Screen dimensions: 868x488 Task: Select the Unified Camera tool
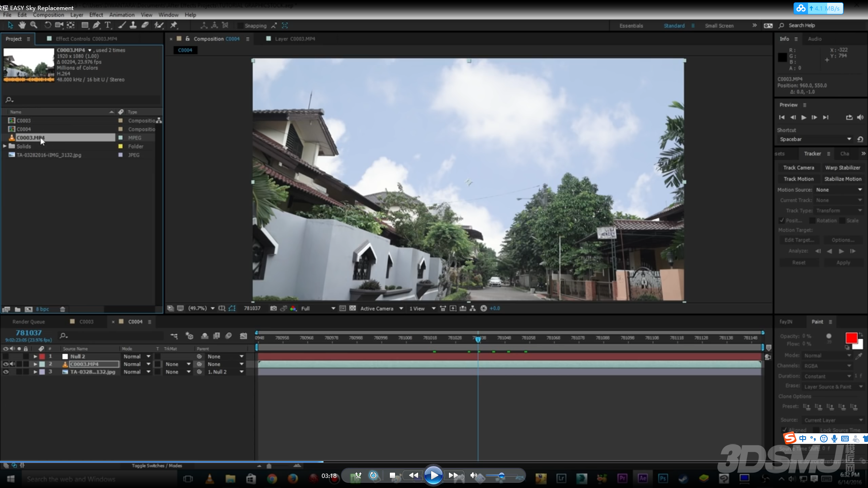(59, 25)
